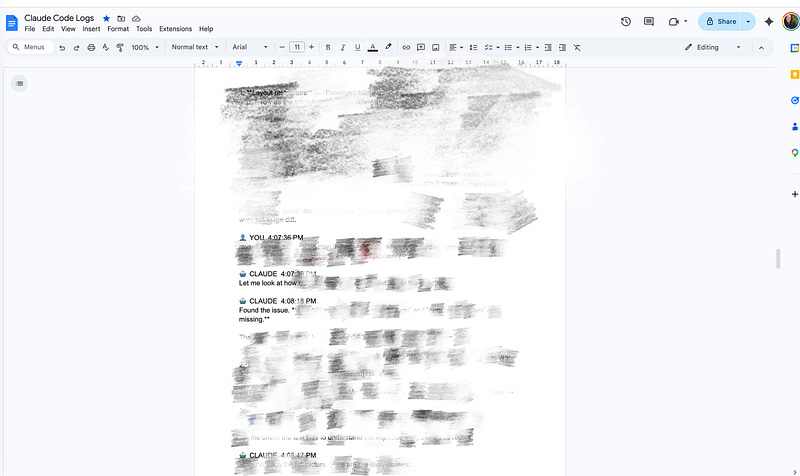Toggle the checklist format
Image resolution: width=800 pixels, height=476 pixels.
pos(488,47)
